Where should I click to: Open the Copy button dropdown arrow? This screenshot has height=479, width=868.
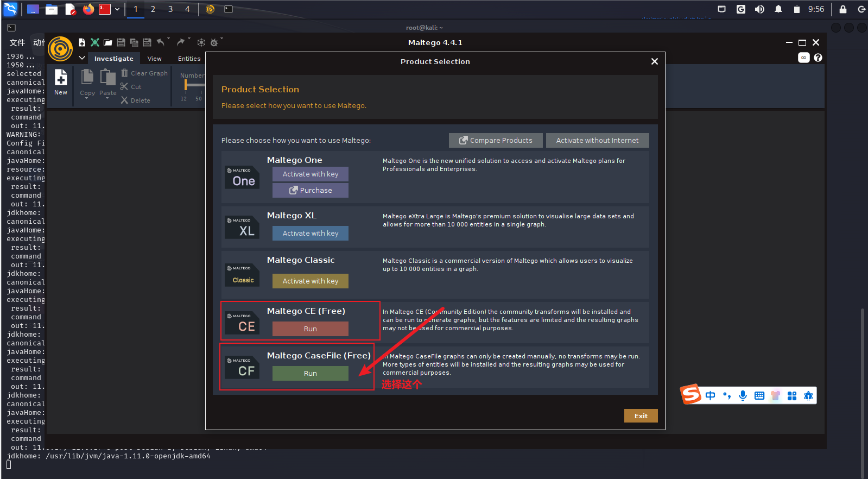87,99
